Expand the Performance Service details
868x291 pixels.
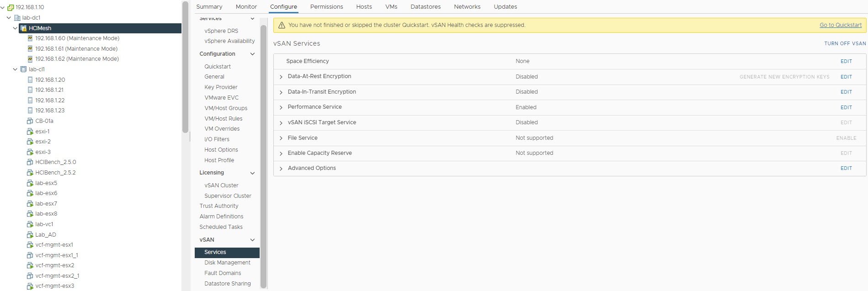click(281, 107)
